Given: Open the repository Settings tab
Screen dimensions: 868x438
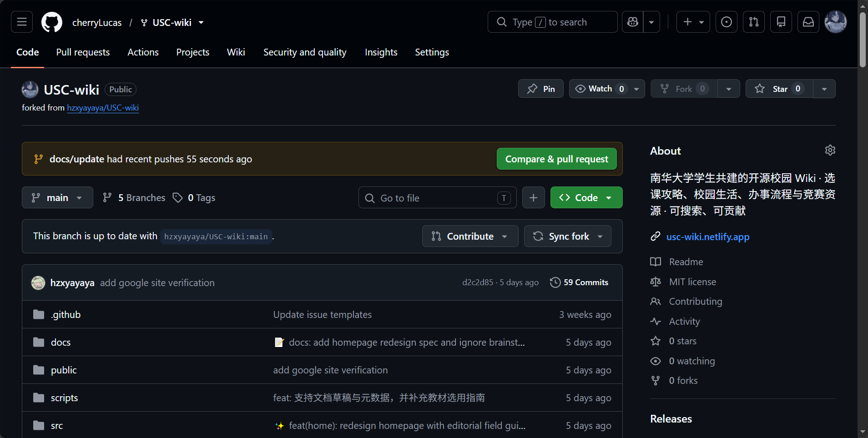Looking at the screenshot, I should click(432, 52).
